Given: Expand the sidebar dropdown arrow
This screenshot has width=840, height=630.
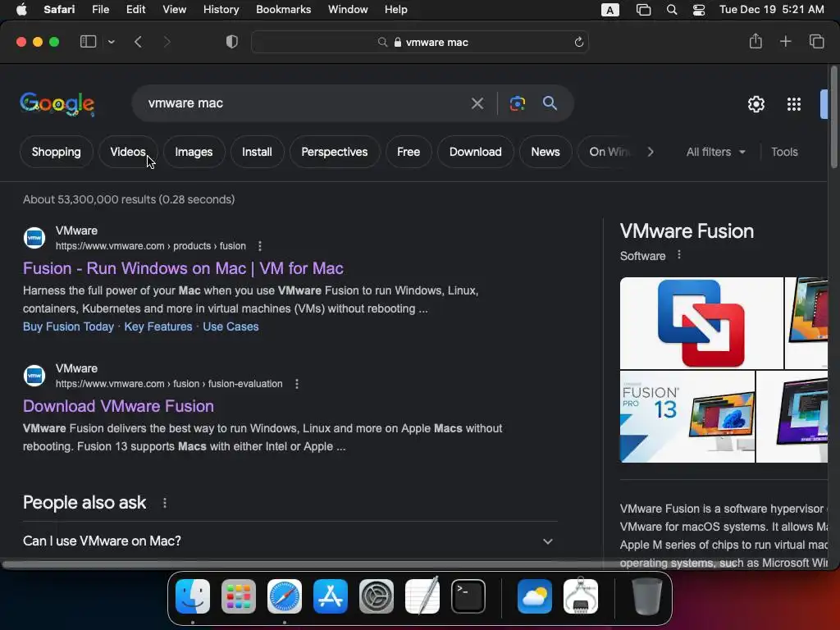Looking at the screenshot, I should pyautogui.click(x=111, y=42).
